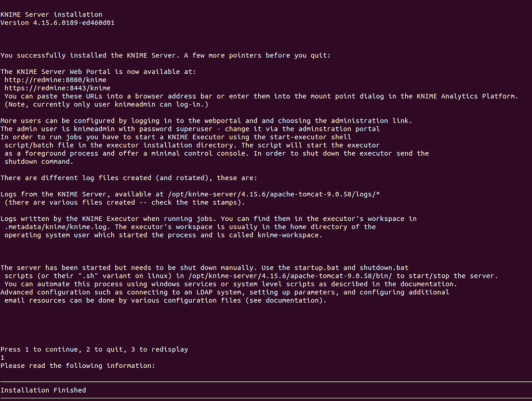Click the "shutdown command." text line

pyautogui.click(x=39, y=161)
